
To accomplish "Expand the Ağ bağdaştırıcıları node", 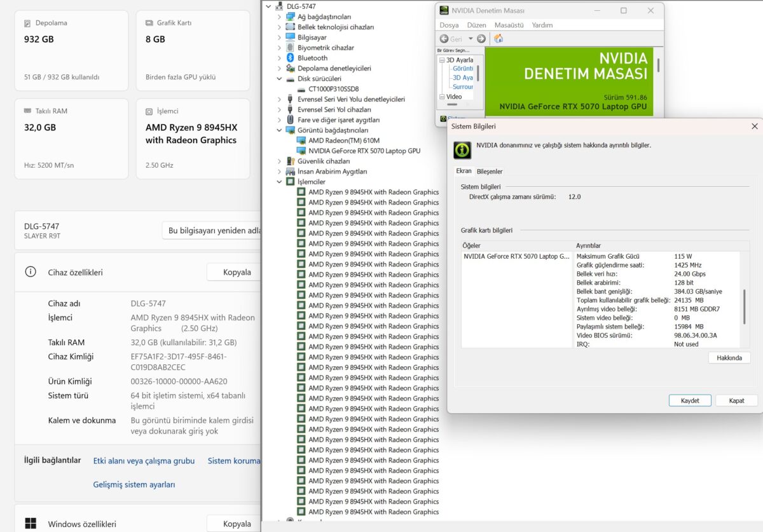I will [279, 17].
